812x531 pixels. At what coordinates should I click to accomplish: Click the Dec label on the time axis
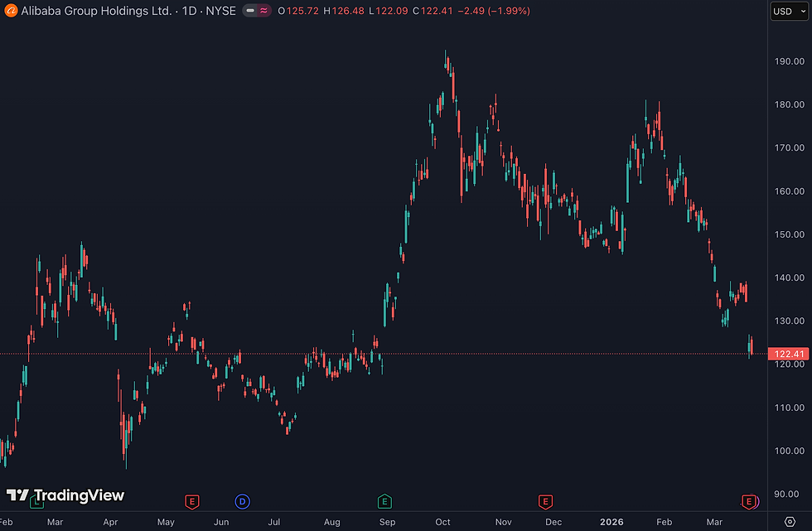coord(553,522)
